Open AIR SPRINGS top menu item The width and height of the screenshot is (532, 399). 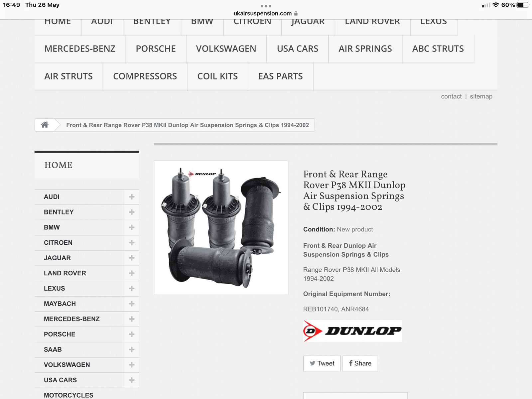pos(365,49)
